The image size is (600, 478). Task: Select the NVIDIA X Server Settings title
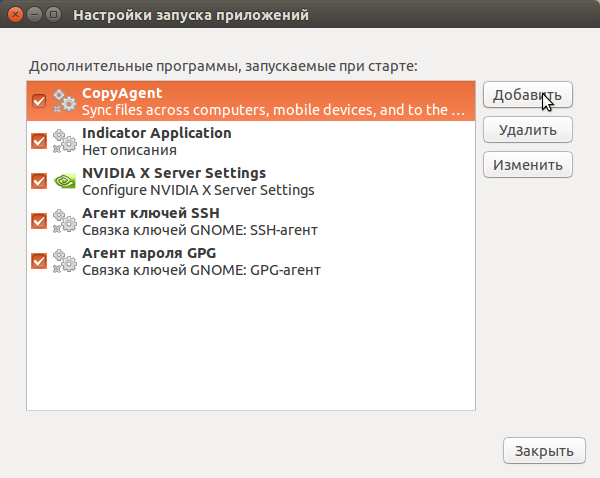pyautogui.click(x=174, y=173)
